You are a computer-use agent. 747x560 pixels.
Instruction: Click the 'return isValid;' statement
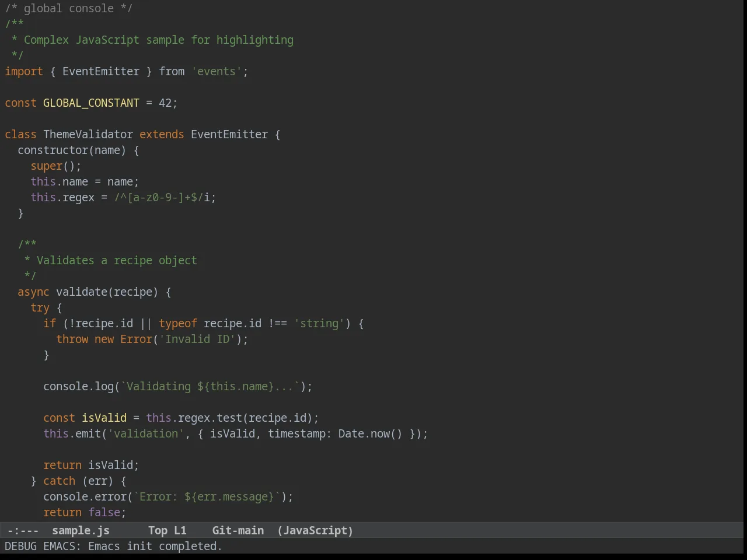click(x=91, y=465)
